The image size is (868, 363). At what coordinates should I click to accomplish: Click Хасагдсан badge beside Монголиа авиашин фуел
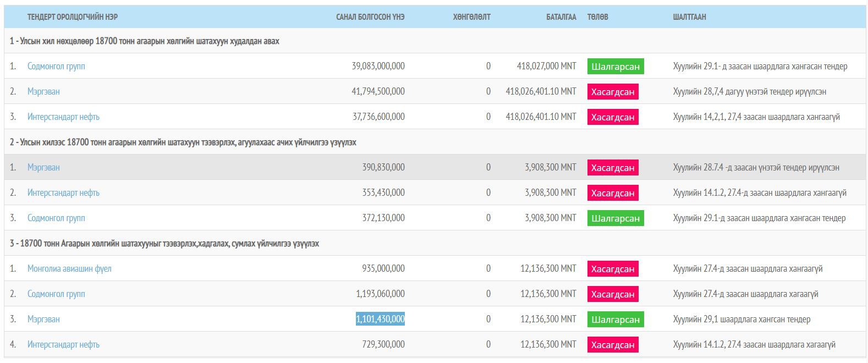click(612, 269)
